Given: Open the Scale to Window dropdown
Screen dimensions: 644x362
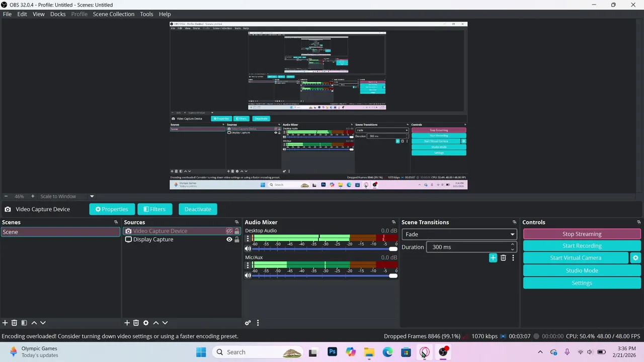Looking at the screenshot, I should tap(67, 196).
